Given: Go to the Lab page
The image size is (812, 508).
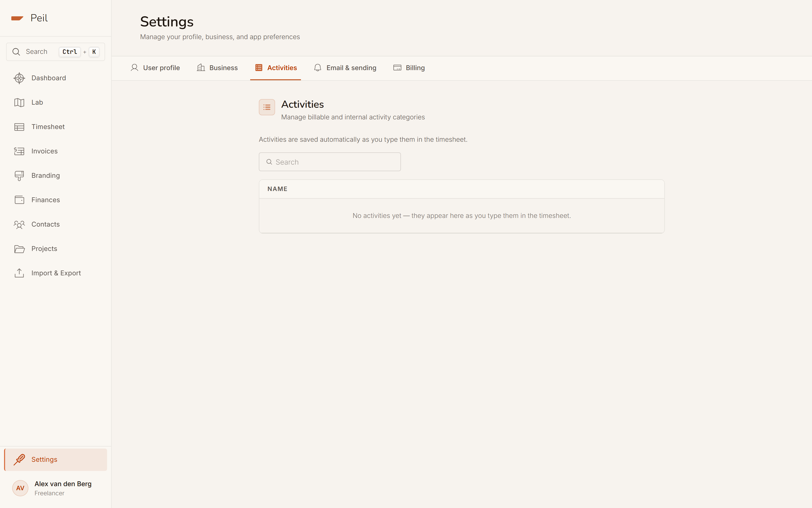Looking at the screenshot, I should (x=56, y=102).
